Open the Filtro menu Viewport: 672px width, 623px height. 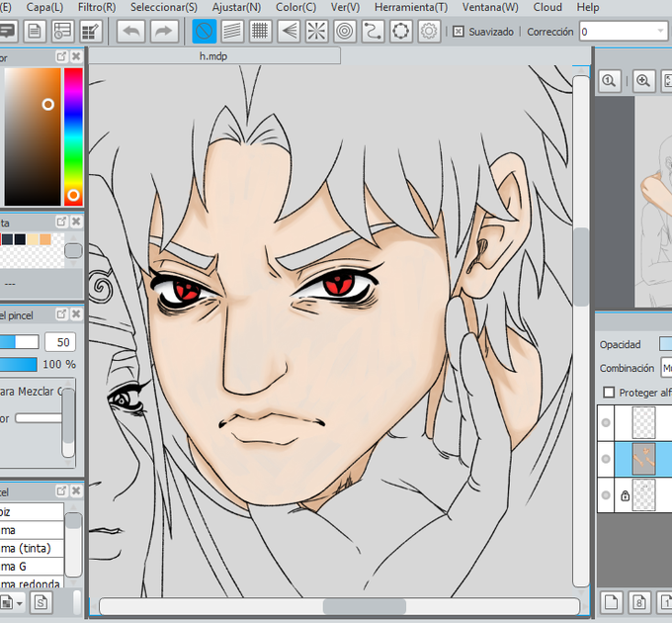97,7
